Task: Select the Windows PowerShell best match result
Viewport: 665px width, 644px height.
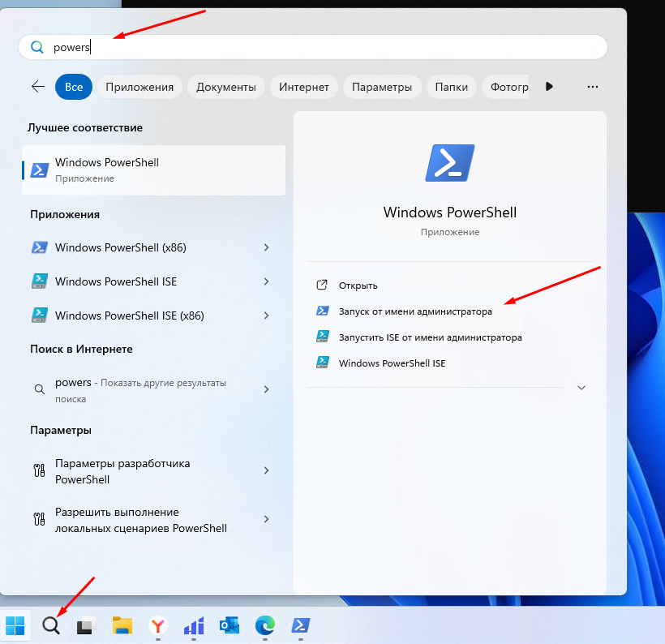Action: coord(153,170)
